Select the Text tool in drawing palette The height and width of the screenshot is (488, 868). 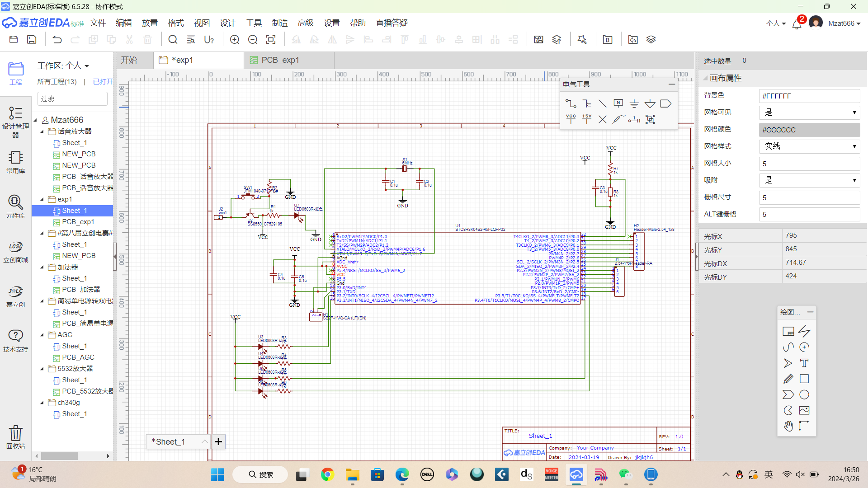(804, 363)
